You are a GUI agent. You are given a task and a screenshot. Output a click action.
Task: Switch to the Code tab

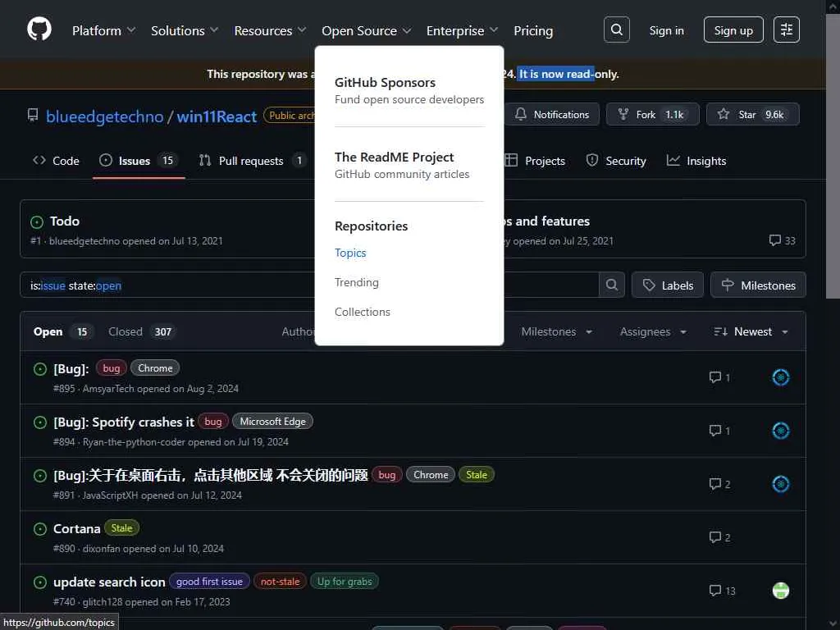click(56, 161)
